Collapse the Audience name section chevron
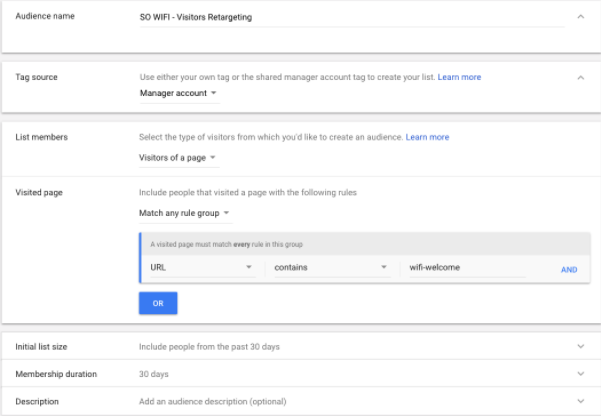Image resolution: width=601 pixels, height=416 pixels. click(x=581, y=16)
